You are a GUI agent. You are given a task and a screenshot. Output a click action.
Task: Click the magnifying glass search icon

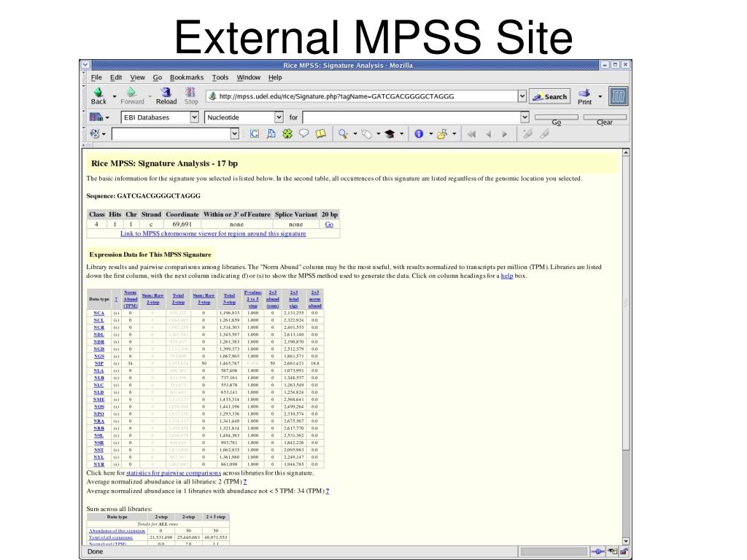click(343, 134)
